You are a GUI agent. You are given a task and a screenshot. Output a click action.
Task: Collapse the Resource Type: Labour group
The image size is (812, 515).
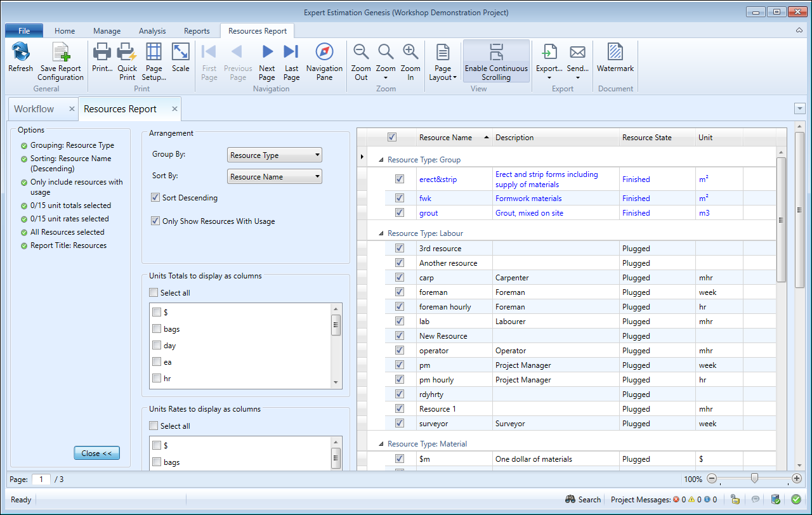pyautogui.click(x=381, y=233)
